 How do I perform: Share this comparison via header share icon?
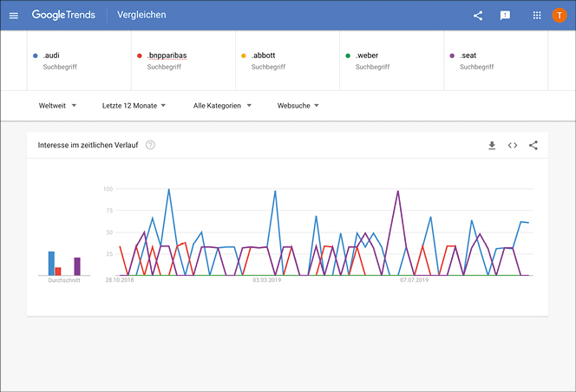478,16
